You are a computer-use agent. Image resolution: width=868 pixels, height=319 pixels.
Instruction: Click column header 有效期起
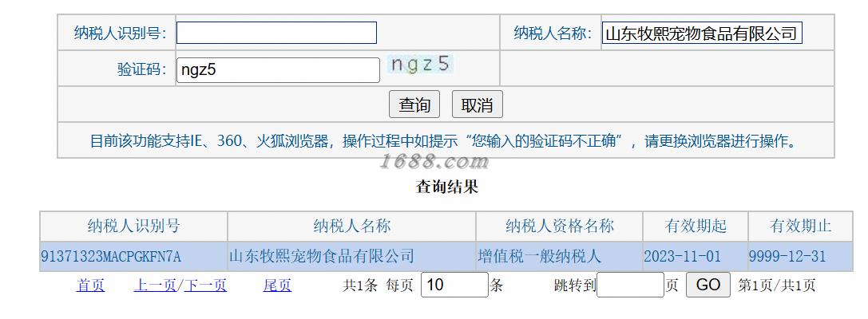696,226
